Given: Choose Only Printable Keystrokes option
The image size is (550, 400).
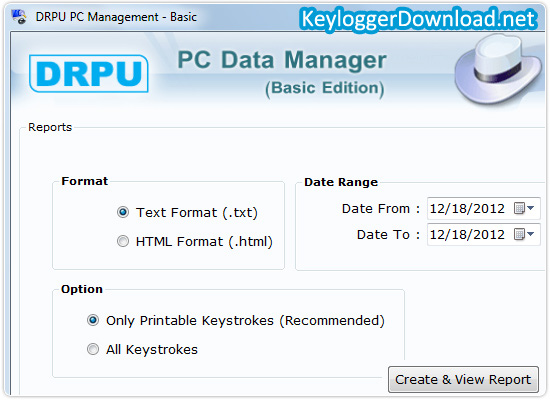Looking at the screenshot, I should tap(93, 320).
